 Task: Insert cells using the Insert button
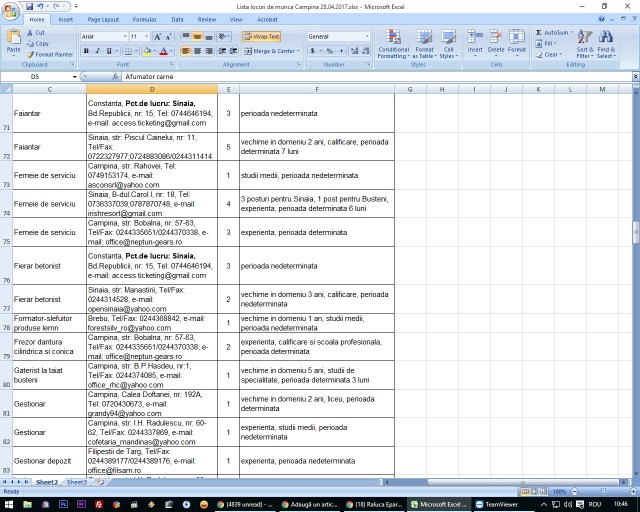pyautogui.click(x=475, y=42)
